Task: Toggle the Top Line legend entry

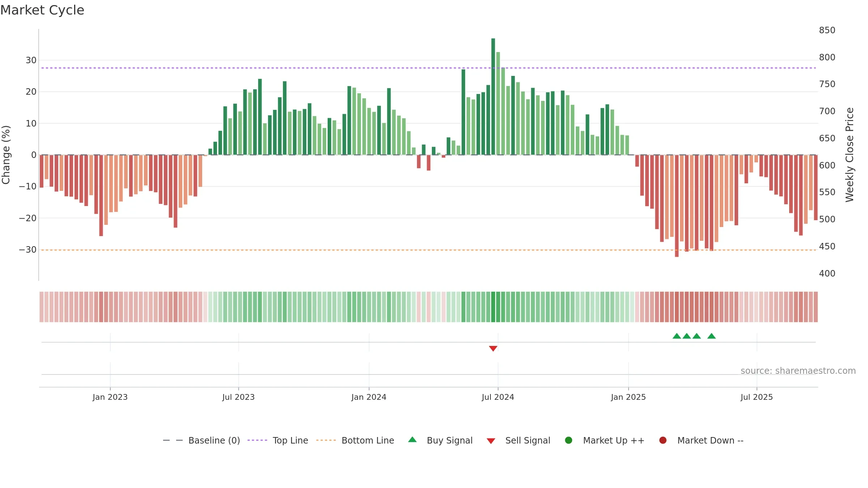Action: 278,441
